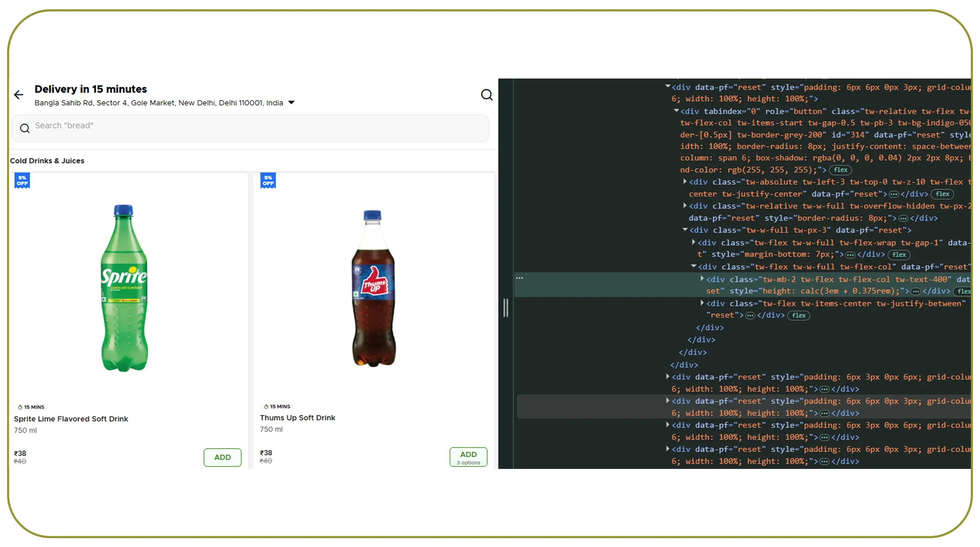The image size is (980, 547).
Task: Expand the last div in the DOM tree
Action: point(668,449)
